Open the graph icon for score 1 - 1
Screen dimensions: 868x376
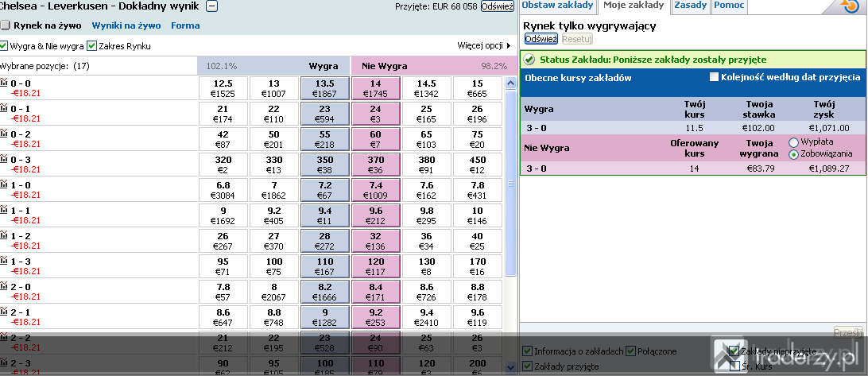coord(4,210)
